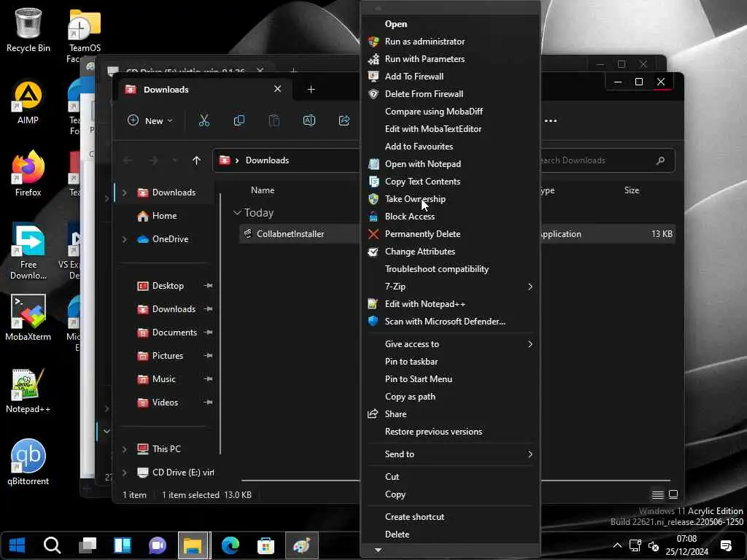
Task: Click the Copy toolbar icon in Explorer
Action: (x=239, y=120)
